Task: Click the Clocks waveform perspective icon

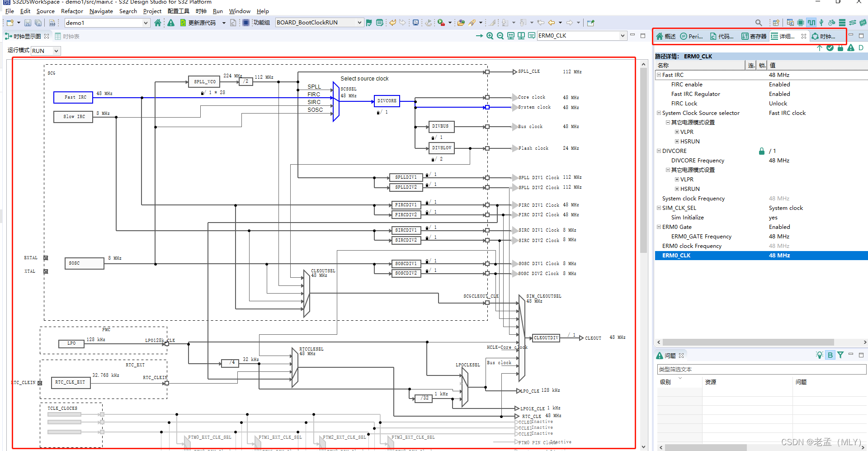Action: click(811, 23)
